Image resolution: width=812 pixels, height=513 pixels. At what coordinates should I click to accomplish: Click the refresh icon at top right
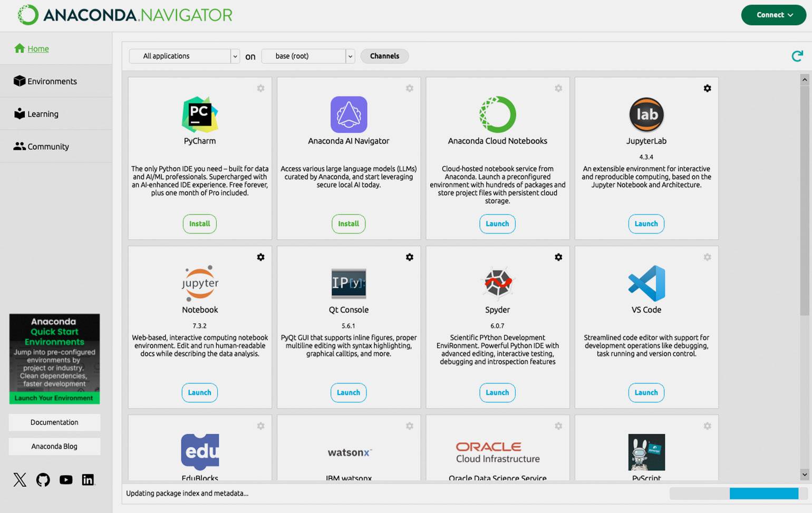coord(797,56)
